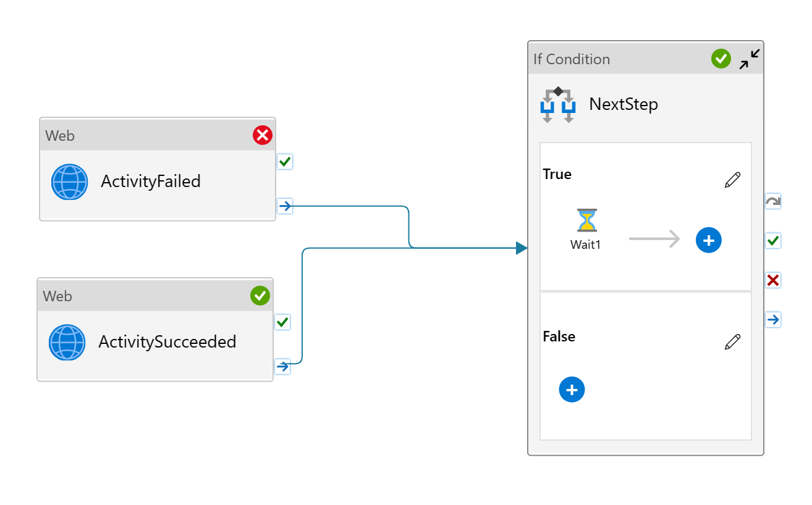
Task: Select the True activities container label
Action: 557,174
